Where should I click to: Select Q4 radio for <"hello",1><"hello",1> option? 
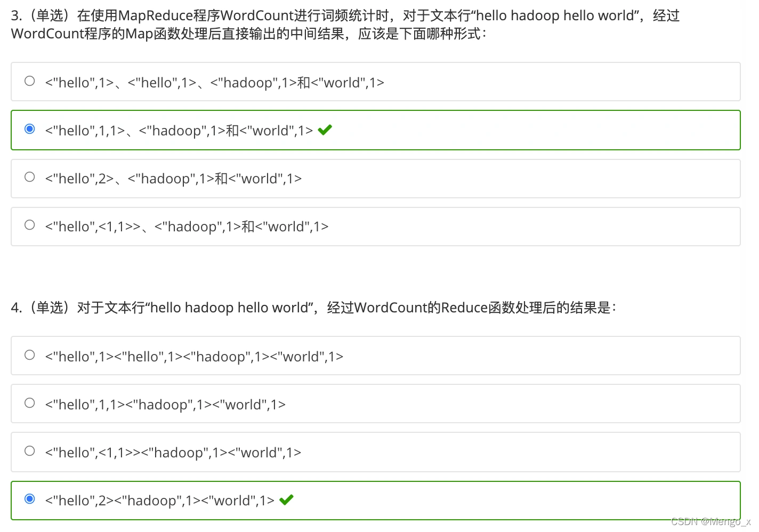pos(30,355)
